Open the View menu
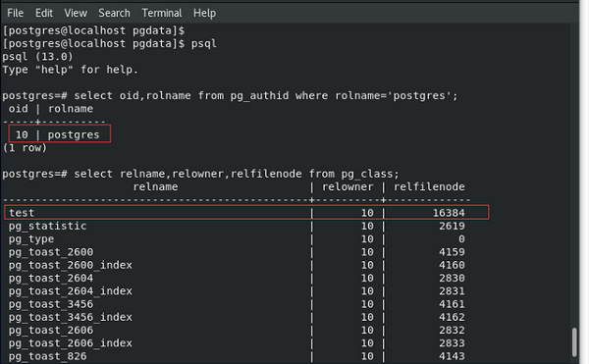Screen dimensions: 589x364 (x=76, y=13)
